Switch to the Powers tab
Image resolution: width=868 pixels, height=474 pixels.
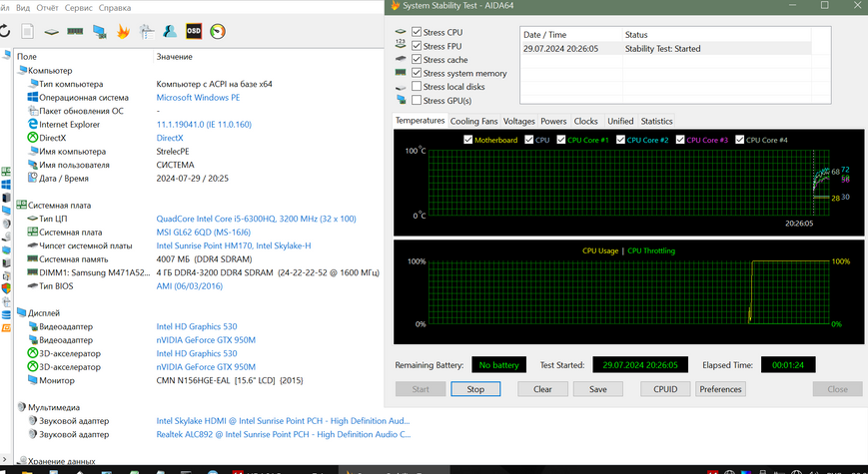click(553, 121)
